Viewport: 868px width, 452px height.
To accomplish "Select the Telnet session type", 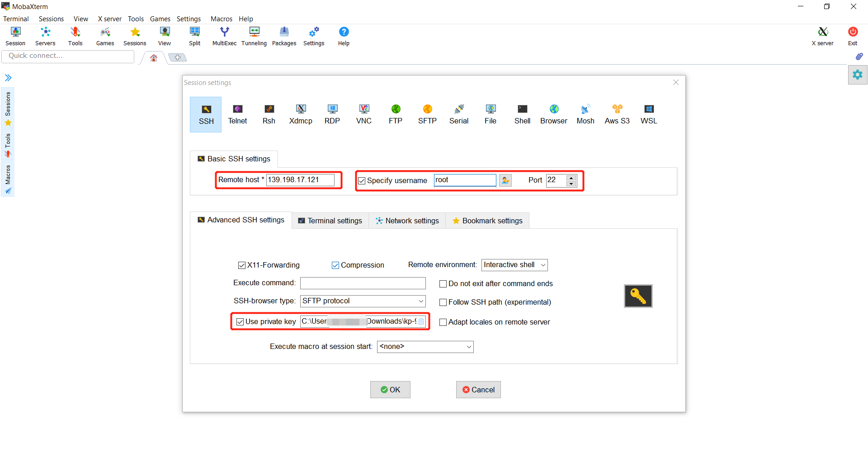I will 237,114.
